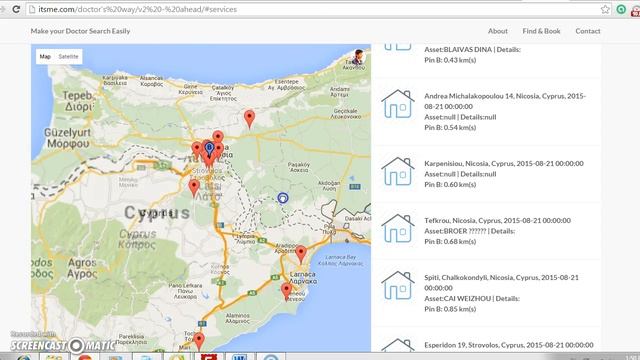Screen dimensions: 640x360
Task: Click 'Pin B: 0.60 km(s)' distance text
Action: click(450, 185)
